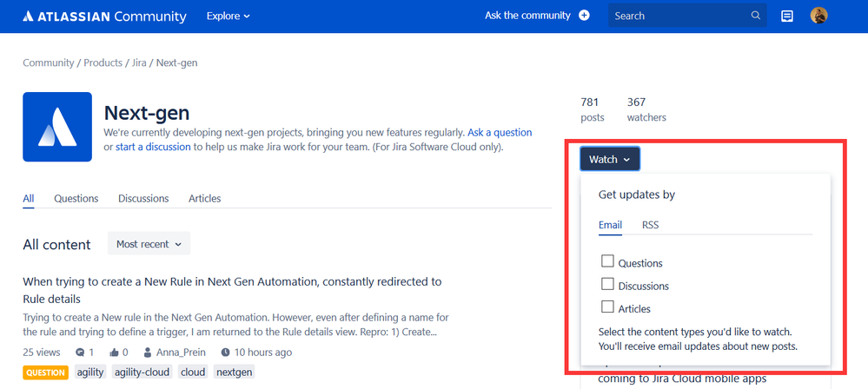Check the Questions checkbox
This screenshot has width=868, height=389.
pyautogui.click(x=608, y=261)
